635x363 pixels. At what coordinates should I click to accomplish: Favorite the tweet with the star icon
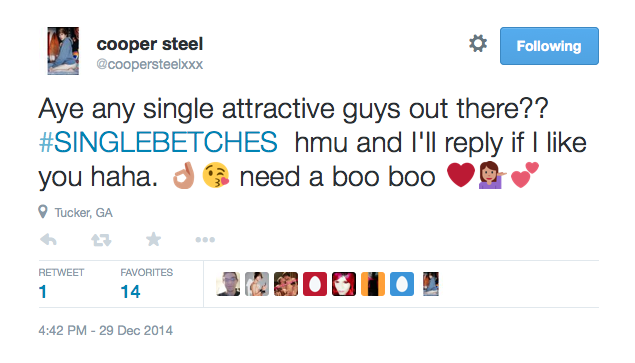tap(153, 239)
